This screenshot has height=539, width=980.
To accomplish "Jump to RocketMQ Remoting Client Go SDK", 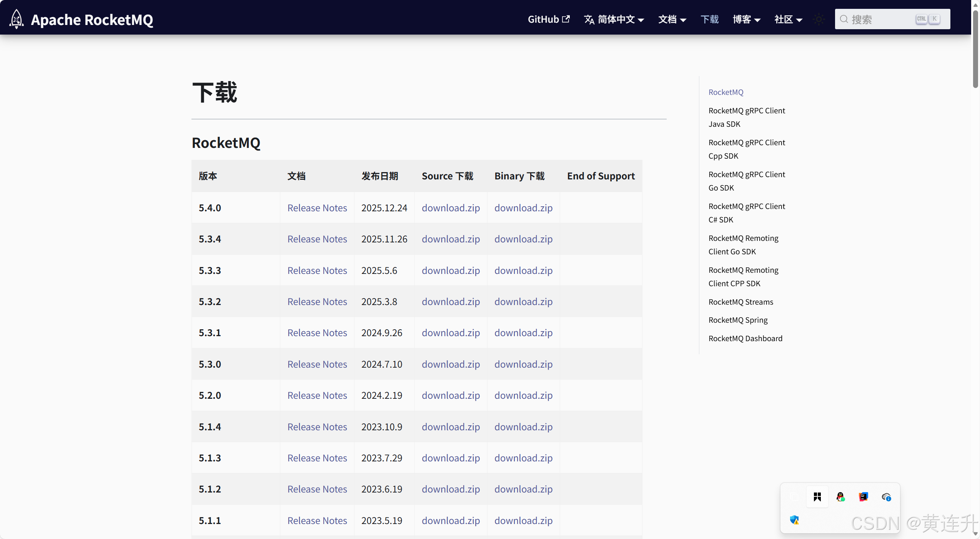I will point(744,245).
